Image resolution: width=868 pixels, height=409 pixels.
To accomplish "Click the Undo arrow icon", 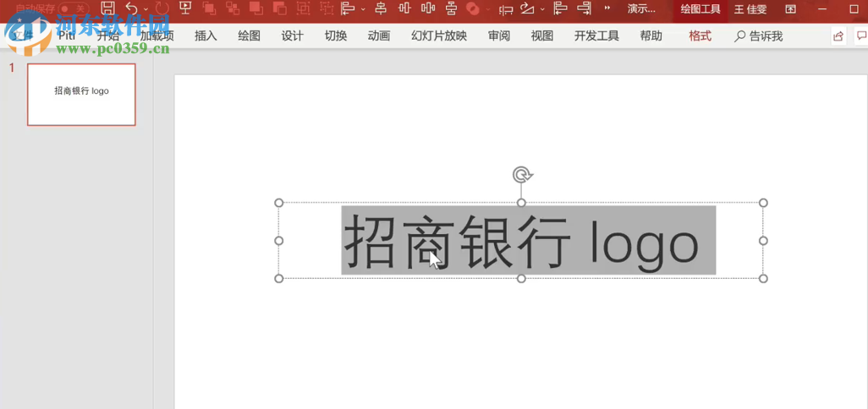I will coord(132,8).
